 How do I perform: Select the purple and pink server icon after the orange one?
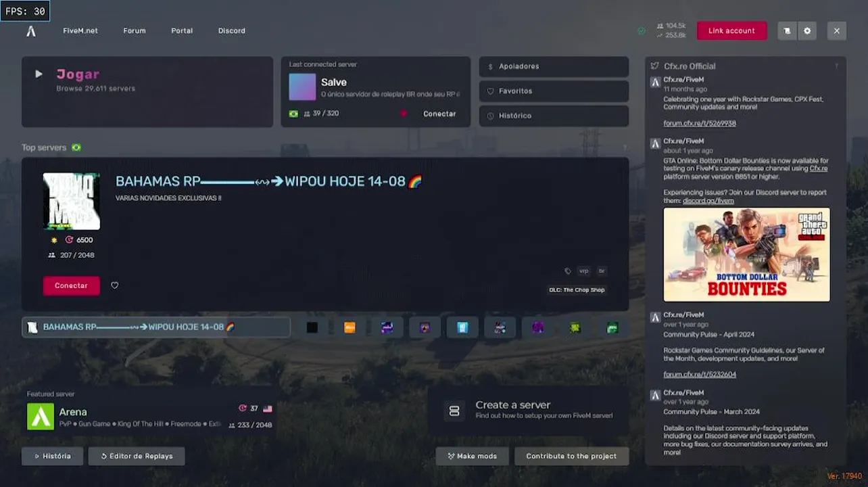(387, 327)
